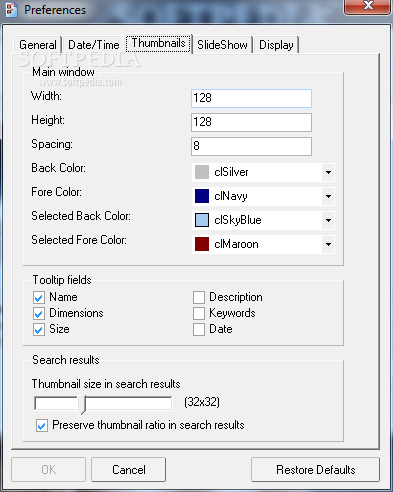Screen dimensions: 393x492
Task: Open the Back Color dropdown
Action: pos(328,172)
